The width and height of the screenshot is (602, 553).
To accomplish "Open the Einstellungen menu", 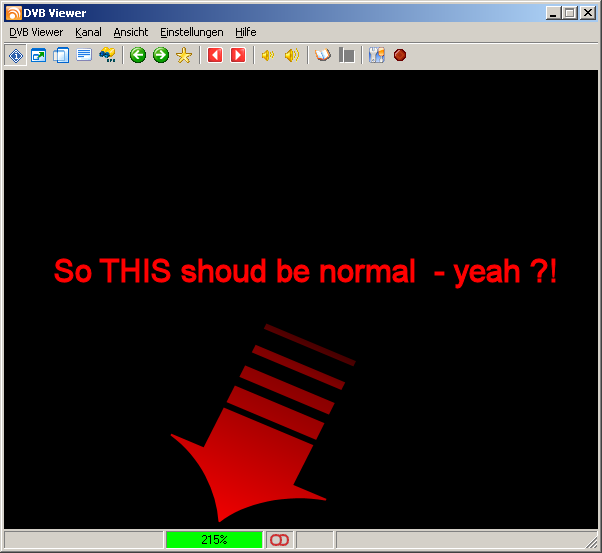I will tap(192, 32).
